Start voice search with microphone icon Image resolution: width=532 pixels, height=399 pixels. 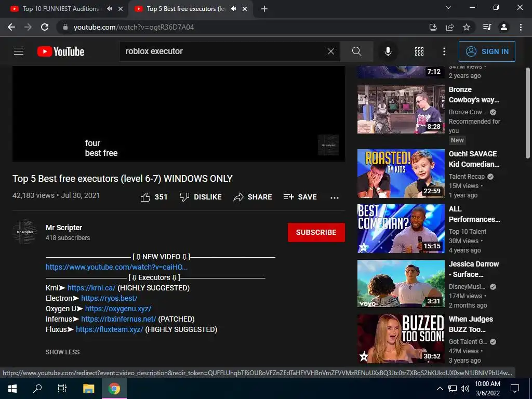pos(388,51)
